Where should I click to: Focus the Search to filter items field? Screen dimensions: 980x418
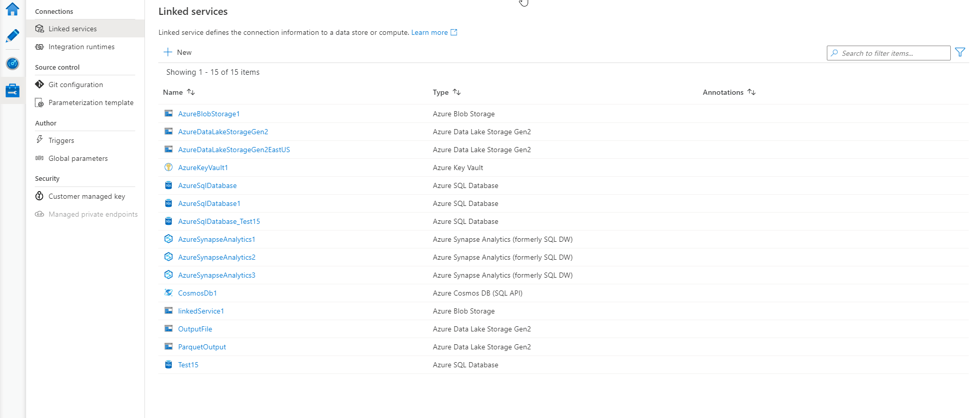(888, 53)
